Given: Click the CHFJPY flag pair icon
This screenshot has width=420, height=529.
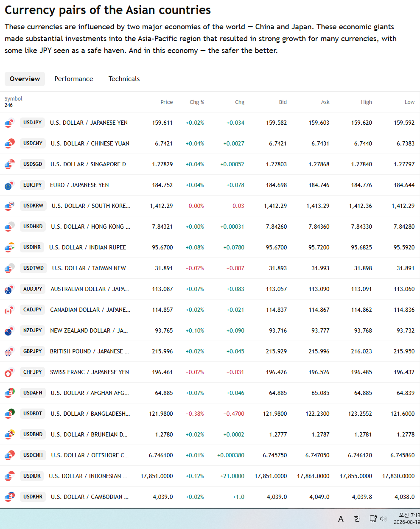Looking at the screenshot, I should 9,372.
